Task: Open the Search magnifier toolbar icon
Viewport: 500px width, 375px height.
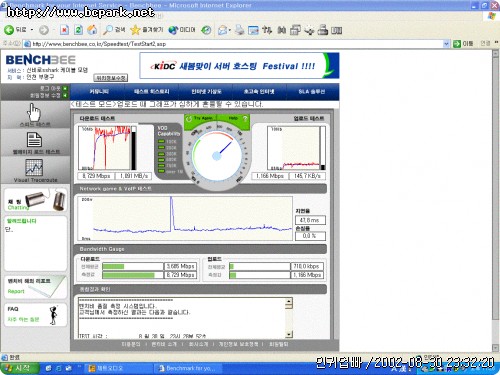Action: click(x=108, y=30)
